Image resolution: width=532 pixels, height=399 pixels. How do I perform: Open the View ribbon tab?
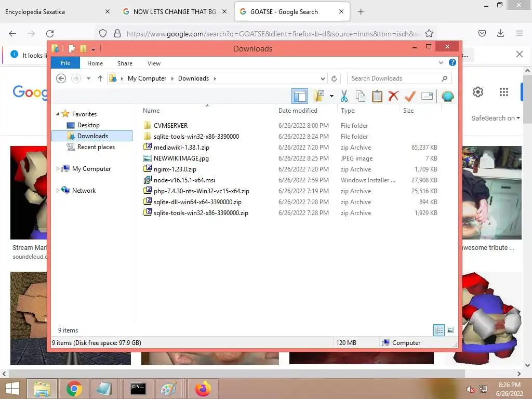[154, 63]
